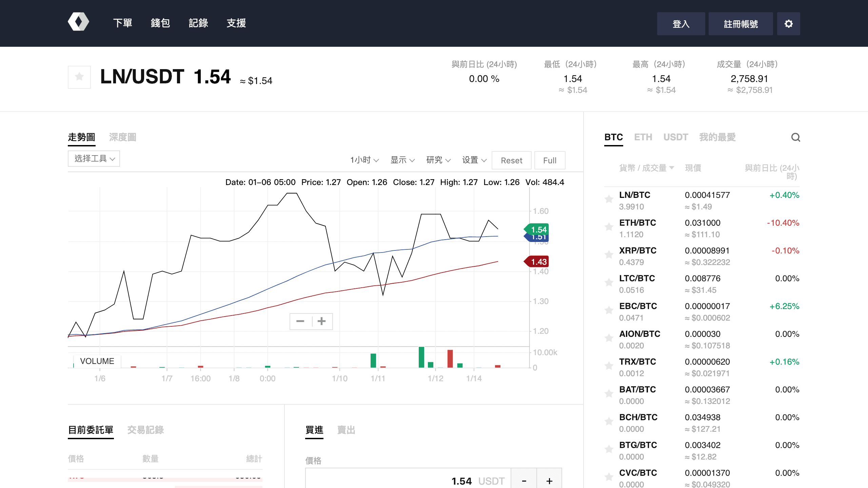Screen dimensions: 868x488
Task: Decrease price with the minus stepper
Action: point(524,481)
